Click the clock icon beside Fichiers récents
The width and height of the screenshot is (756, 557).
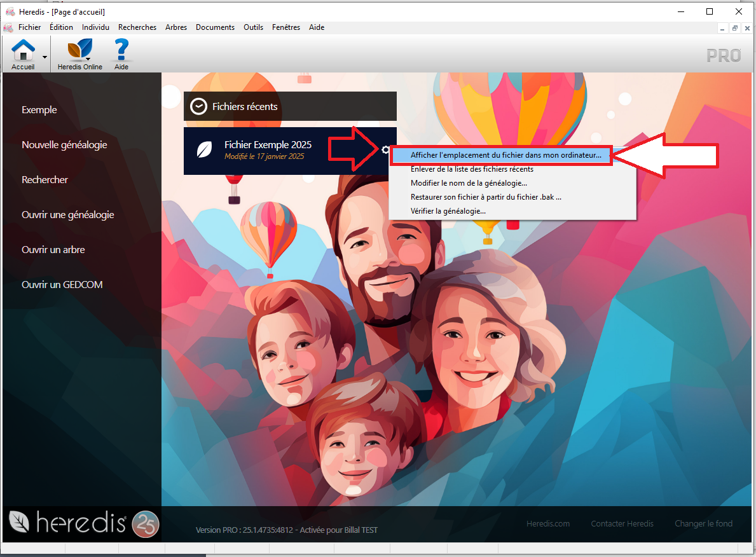click(x=199, y=106)
